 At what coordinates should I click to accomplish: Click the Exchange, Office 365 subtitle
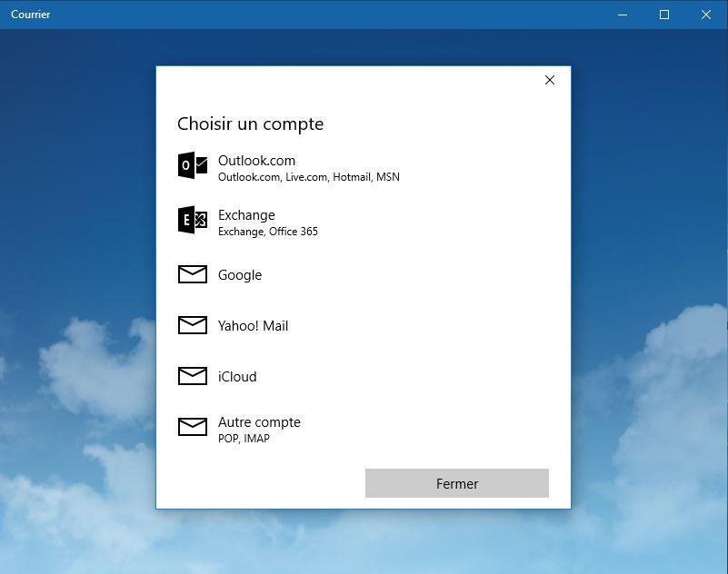coord(268,232)
